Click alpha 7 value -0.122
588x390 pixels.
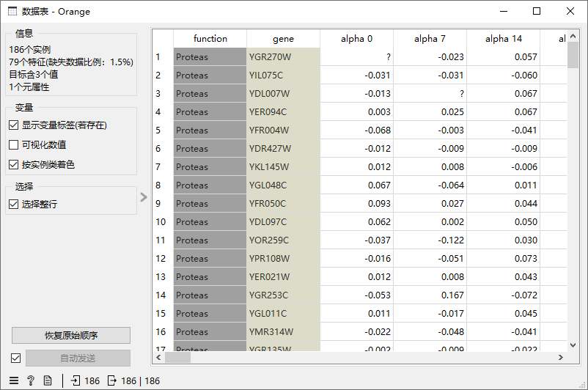430,240
